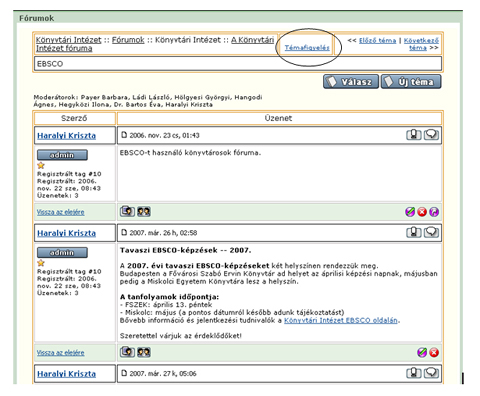The image size is (480, 396).
Task: Click the admin badge in the first post
Action: point(62,155)
